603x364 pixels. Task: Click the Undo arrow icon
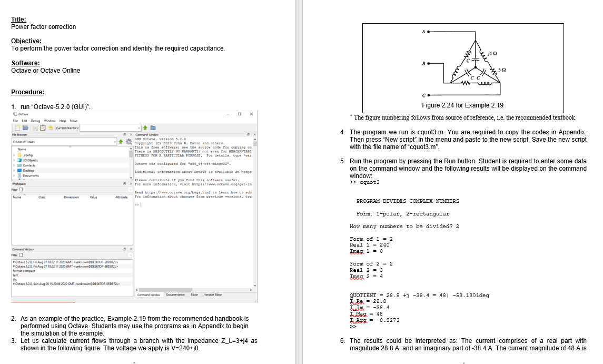(x=51, y=127)
